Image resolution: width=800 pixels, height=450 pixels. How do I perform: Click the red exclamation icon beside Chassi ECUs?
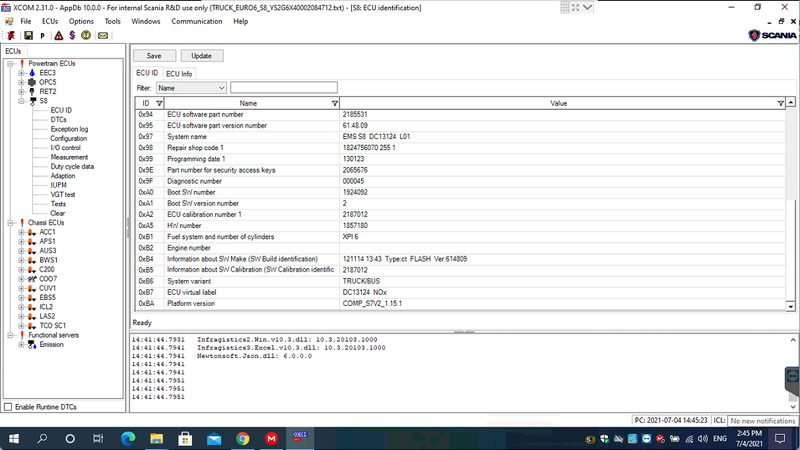[x=22, y=223]
